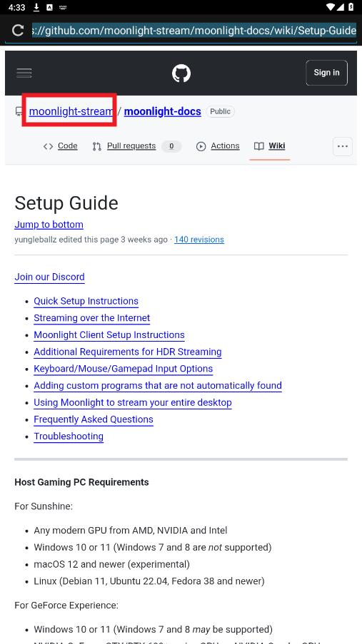Click the Sign in button
Viewport: 362px width, 644px height.
point(326,73)
